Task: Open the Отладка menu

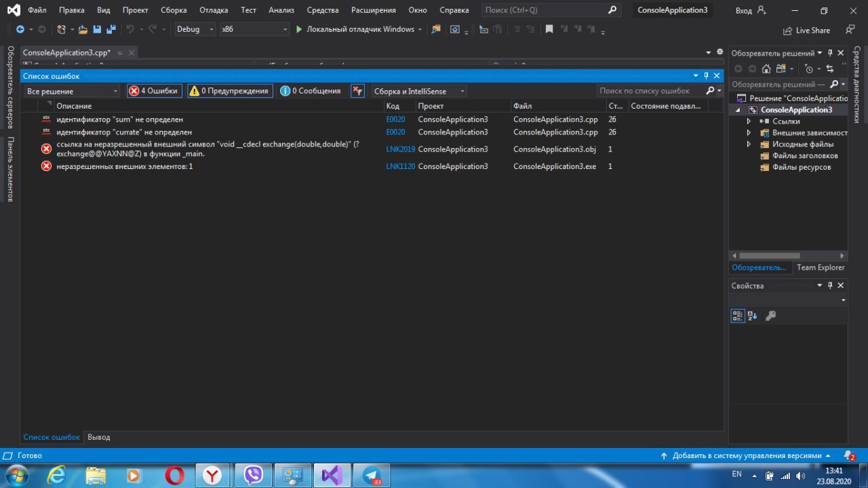Action: (214, 10)
